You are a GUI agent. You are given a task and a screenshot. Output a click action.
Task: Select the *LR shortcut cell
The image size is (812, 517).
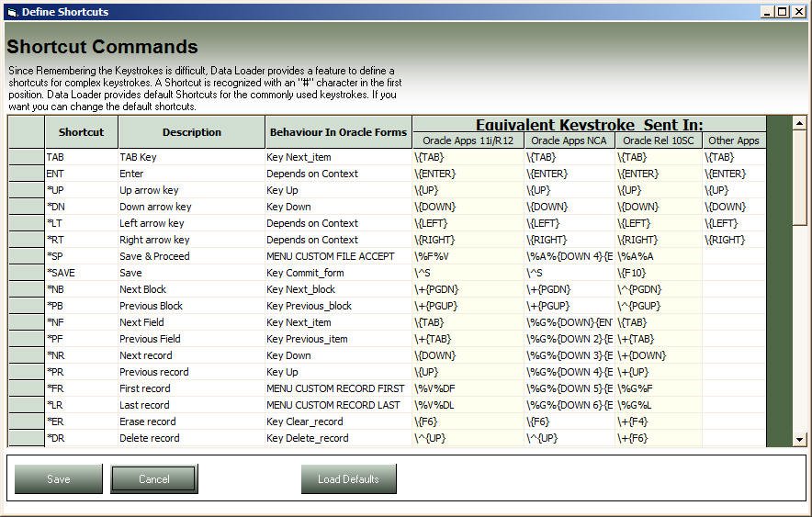(x=82, y=406)
